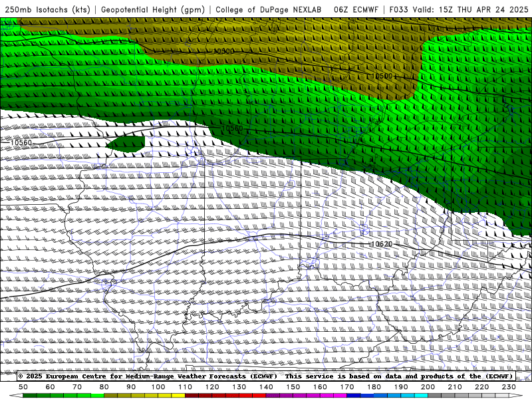Image resolution: width=532 pixels, height=399 pixels.
Task: Click the '220' color scale number
Action: click(x=482, y=387)
